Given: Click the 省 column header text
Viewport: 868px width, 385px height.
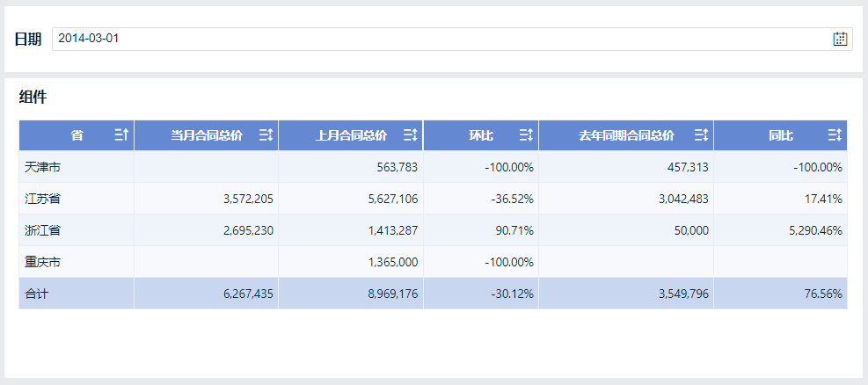Looking at the screenshot, I should point(77,135).
